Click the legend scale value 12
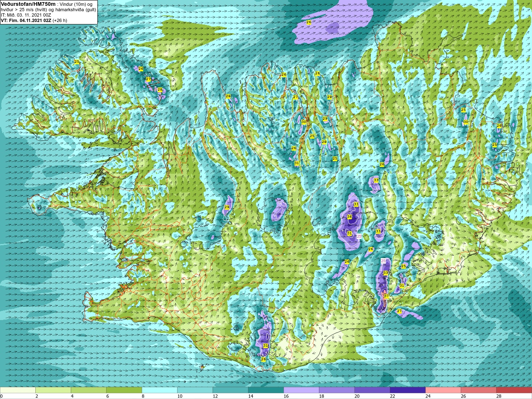The height and width of the screenshot is (399, 532). (215, 396)
